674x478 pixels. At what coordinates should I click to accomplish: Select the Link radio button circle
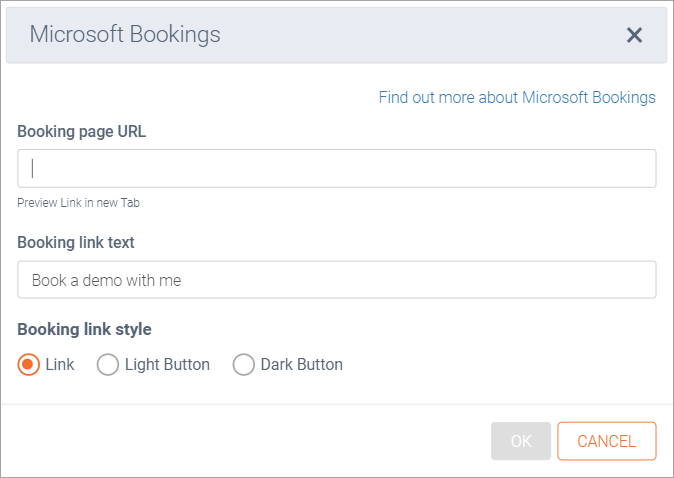[29, 365]
